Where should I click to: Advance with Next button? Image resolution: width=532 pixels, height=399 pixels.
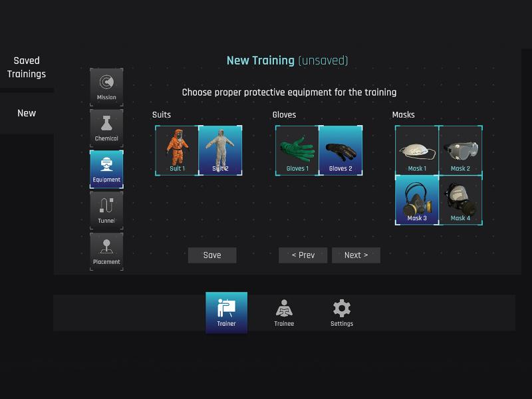(356, 255)
